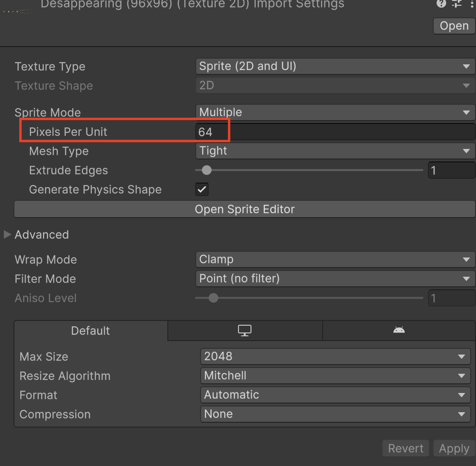The image size is (476, 466).
Task: Click the Open Sprite Editor button
Action: [x=245, y=209]
